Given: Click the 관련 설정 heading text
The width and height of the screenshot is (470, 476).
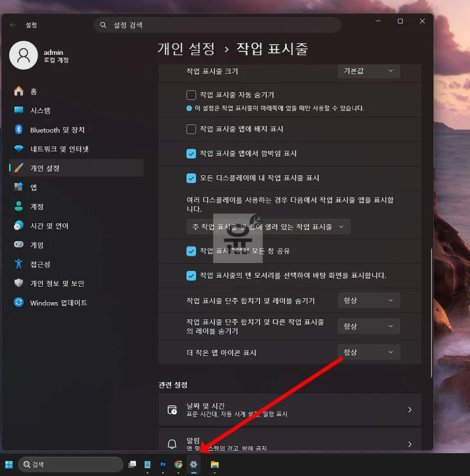Looking at the screenshot, I should tap(173, 385).
